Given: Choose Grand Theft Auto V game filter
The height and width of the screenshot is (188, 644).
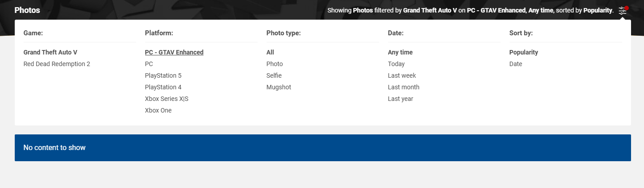Looking at the screenshot, I should pyautogui.click(x=50, y=52).
